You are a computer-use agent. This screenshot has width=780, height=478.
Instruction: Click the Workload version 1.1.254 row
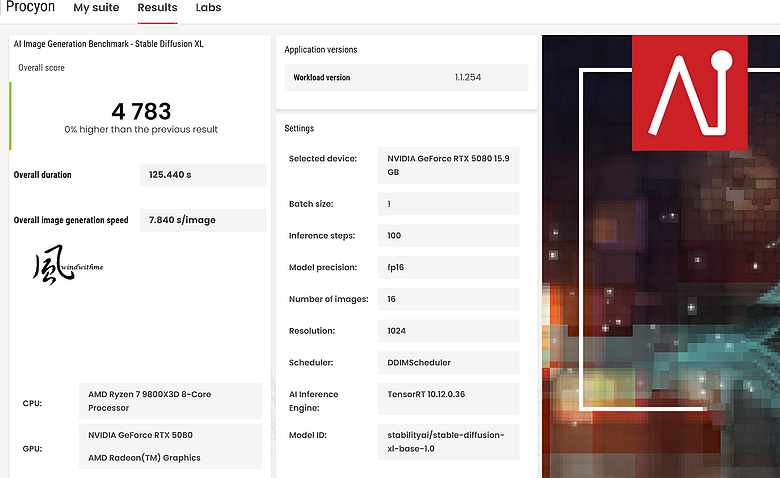pyautogui.click(x=406, y=77)
